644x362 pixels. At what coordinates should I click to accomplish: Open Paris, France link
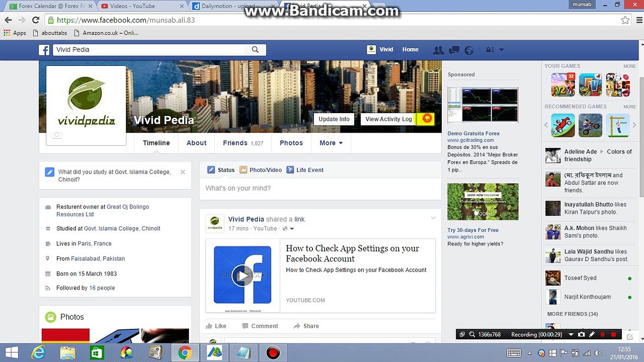tap(95, 243)
